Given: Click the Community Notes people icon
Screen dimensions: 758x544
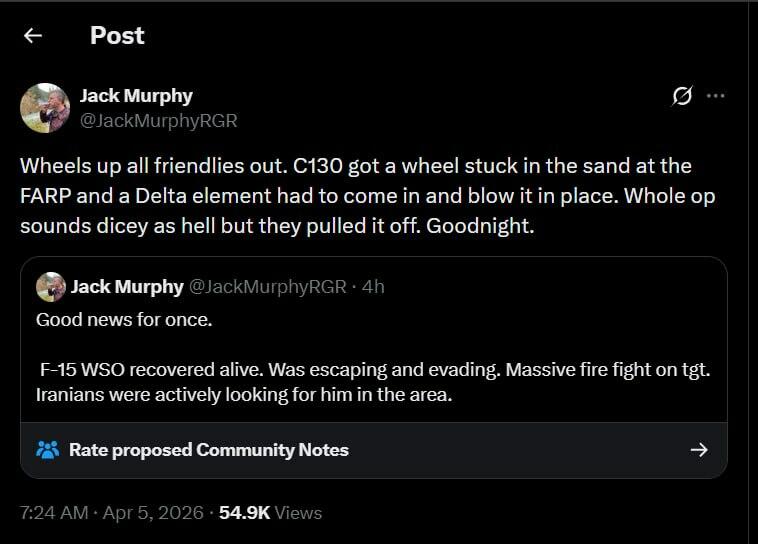Looking at the screenshot, I should click(x=48, y=450).
